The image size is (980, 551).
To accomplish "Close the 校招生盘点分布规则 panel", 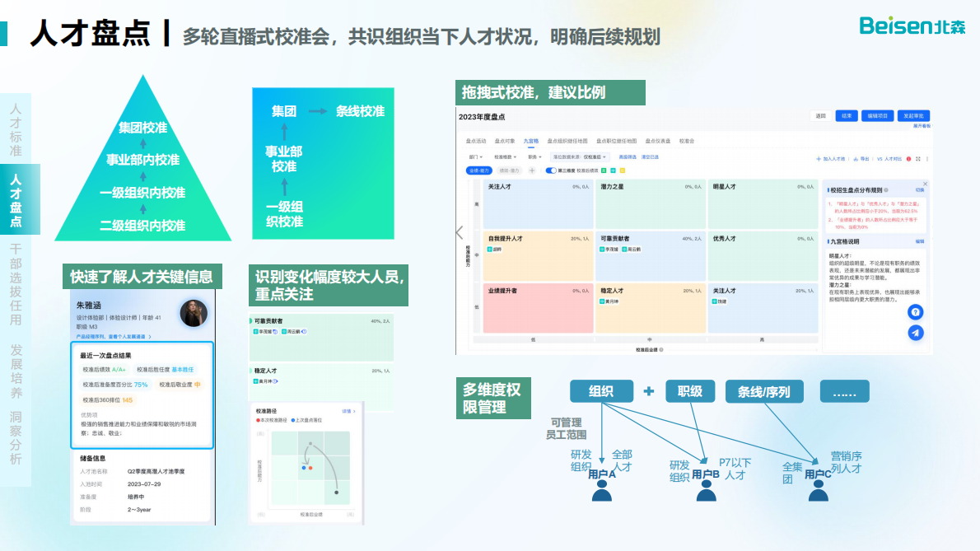I will (925, 184).
